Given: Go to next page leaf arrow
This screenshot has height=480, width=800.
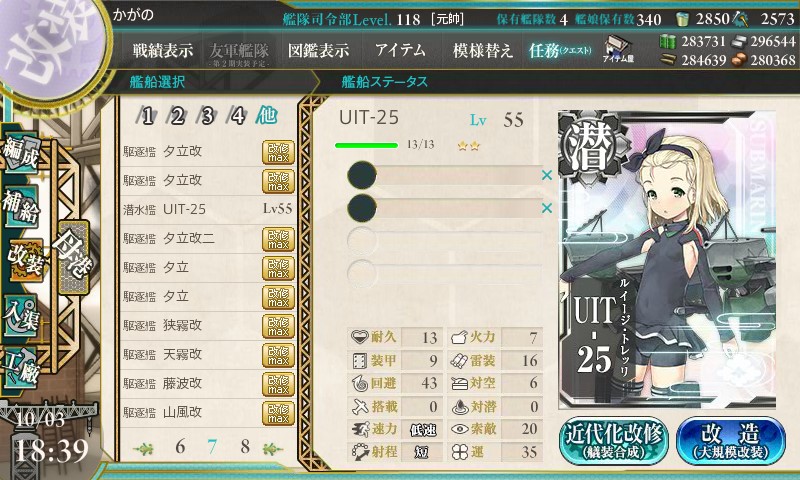Looking at the screenshot, I should (x=273, y=448).
